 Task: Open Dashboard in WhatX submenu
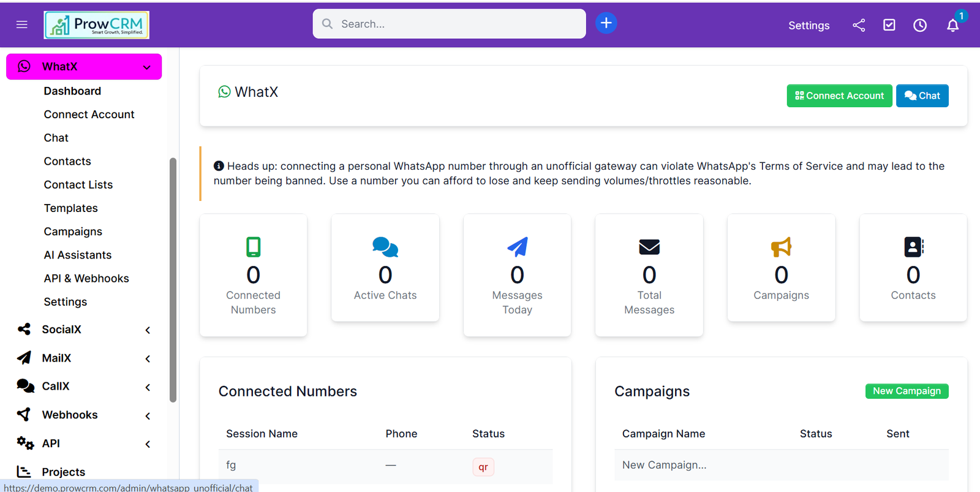(x=72, y=91)
